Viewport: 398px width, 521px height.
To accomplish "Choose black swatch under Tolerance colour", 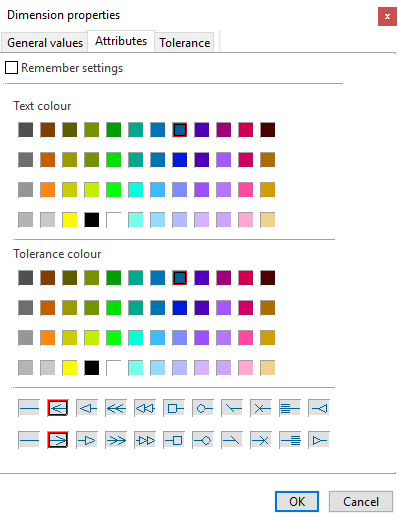I will [92, 368].
